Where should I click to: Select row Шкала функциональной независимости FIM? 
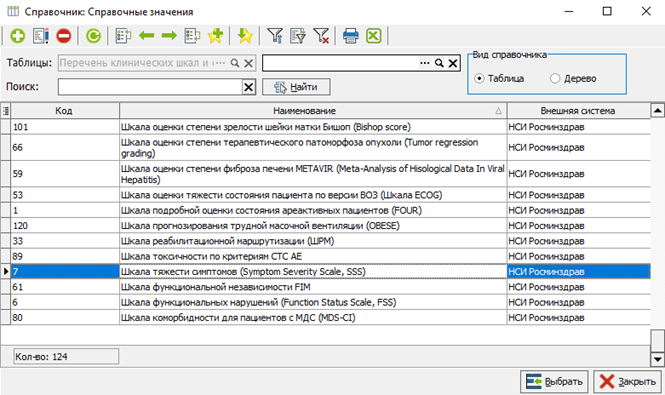[325, 287]
